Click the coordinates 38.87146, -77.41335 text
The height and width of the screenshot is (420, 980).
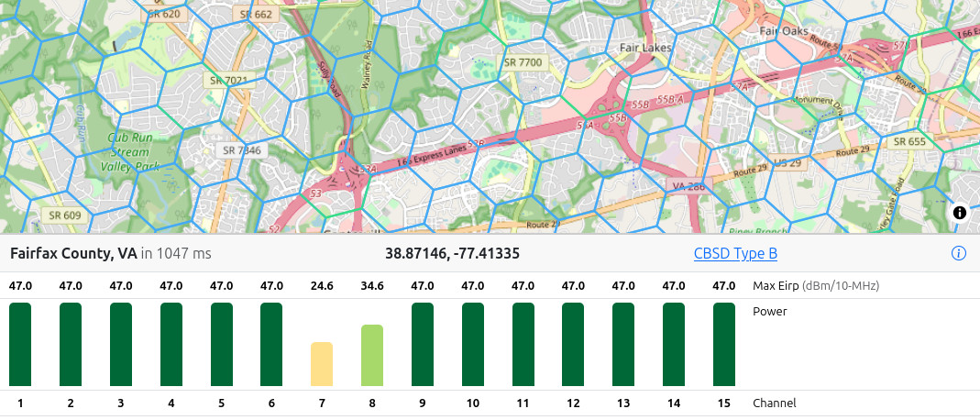(452, 253)
